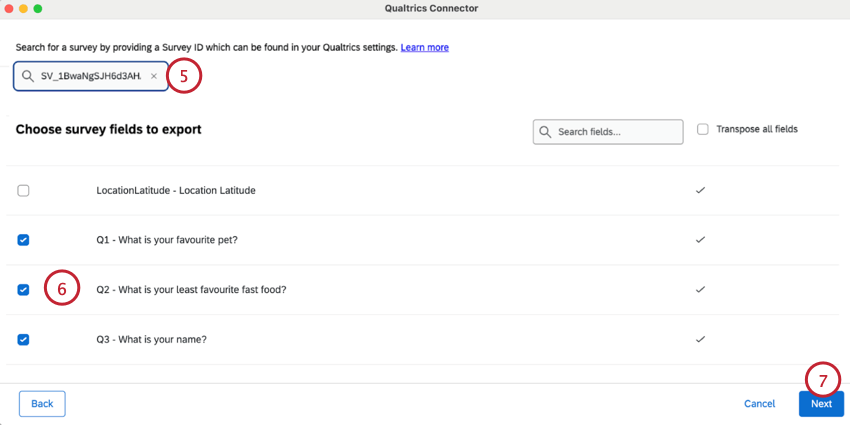
Task: Cancel the Qualtrics Connector dialog
Action: pyautogui.click(x=759, y=404)
